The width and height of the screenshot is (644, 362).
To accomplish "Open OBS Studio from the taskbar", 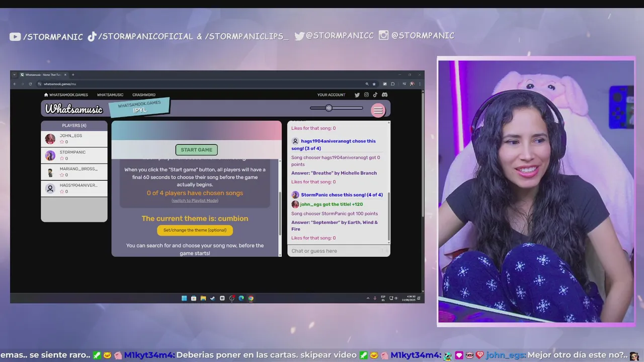I will (232, 298).
